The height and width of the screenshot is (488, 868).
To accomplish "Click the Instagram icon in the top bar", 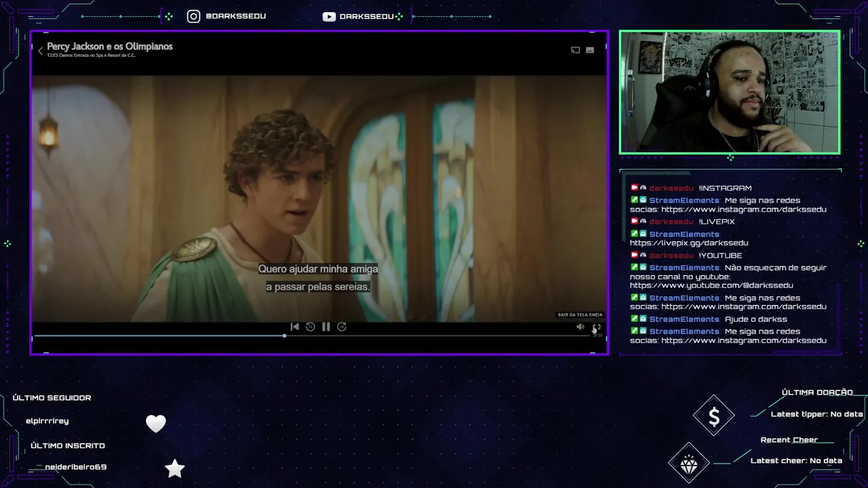I will coord(194,16).
